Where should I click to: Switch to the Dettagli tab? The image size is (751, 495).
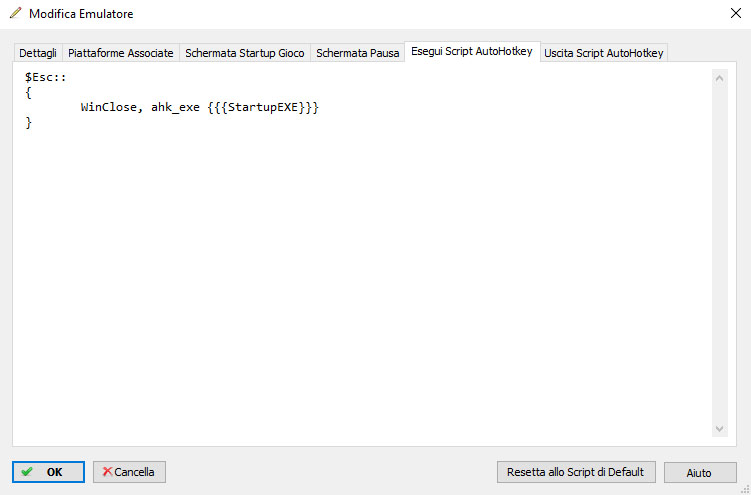38,53
